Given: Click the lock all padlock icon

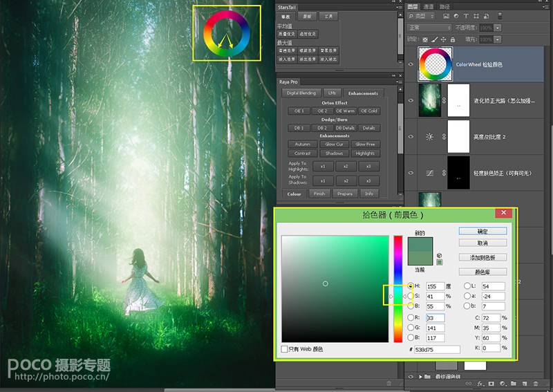Looking at the screenshot, I should click(453, 39).
